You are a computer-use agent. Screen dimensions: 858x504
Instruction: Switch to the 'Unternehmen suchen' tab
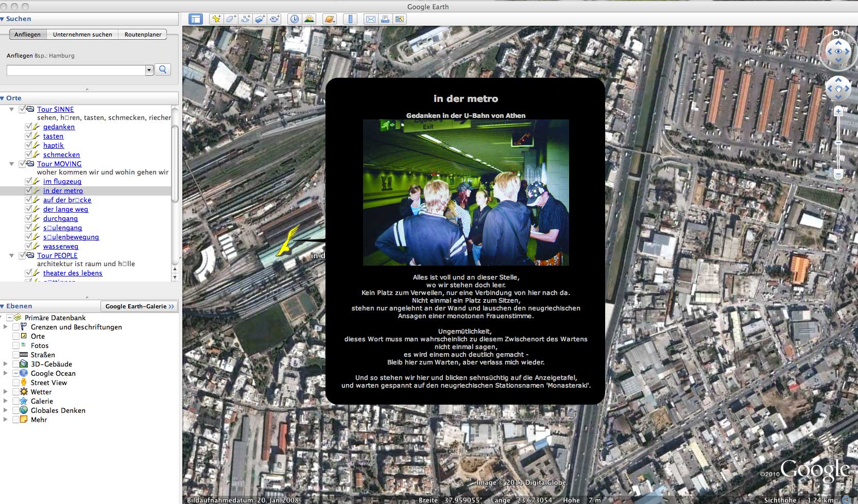[x=82, y=34]
